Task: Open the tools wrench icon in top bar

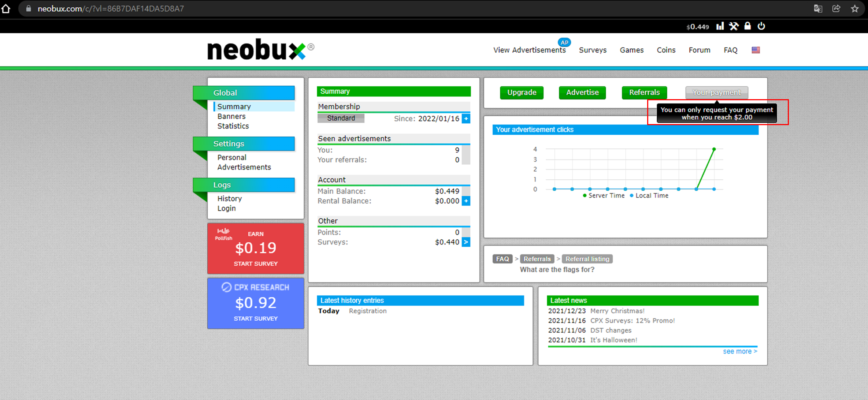Action: pos(734,26)
